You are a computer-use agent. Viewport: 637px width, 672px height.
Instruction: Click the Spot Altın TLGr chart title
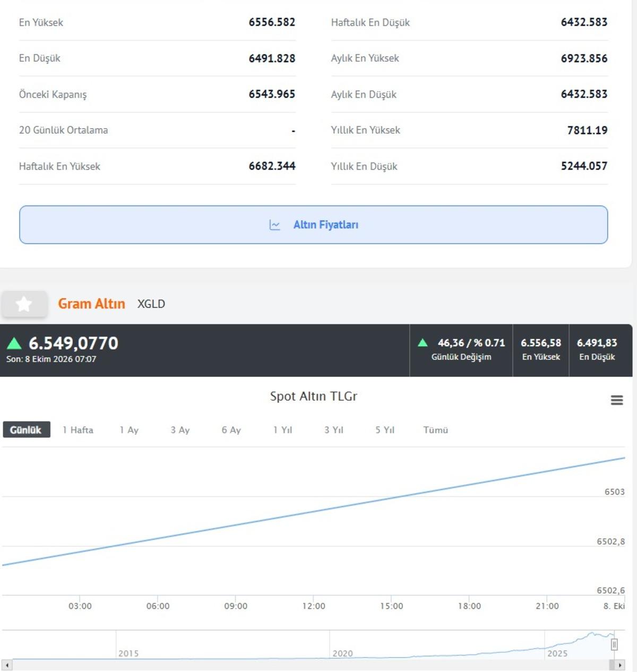point(314,397)
